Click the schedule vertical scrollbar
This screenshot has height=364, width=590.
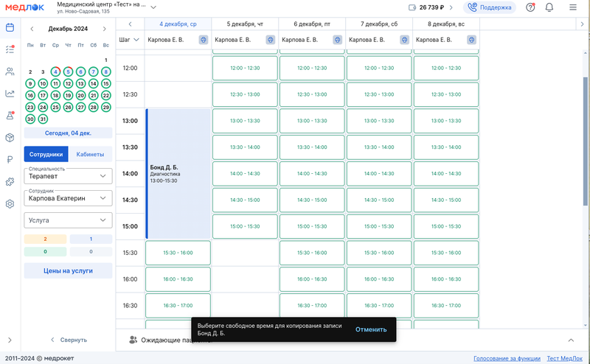tap(586, 141)
